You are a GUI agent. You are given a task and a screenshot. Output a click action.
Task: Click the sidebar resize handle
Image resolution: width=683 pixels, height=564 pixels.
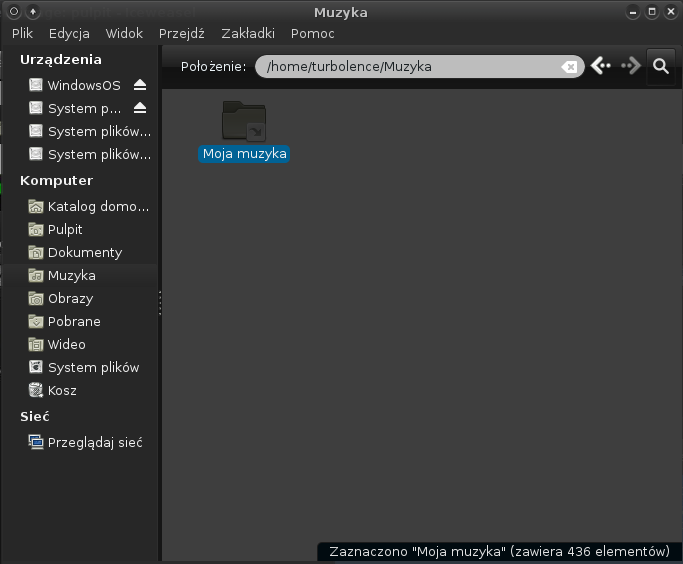160,303
